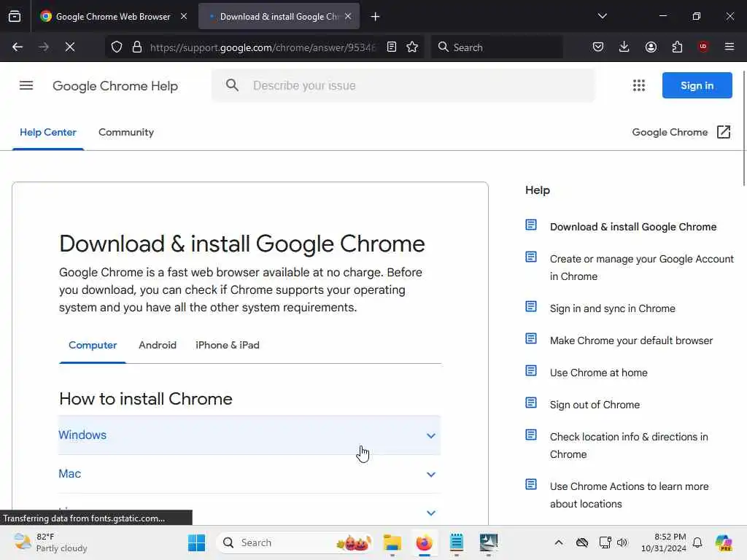Open the Extensions puzzle icon

677,47
